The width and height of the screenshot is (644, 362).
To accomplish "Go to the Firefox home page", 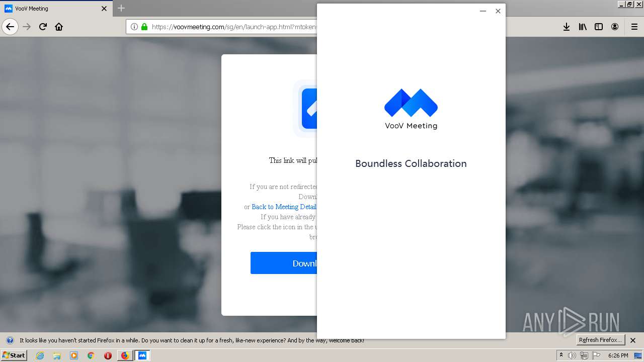I will 59,27.
